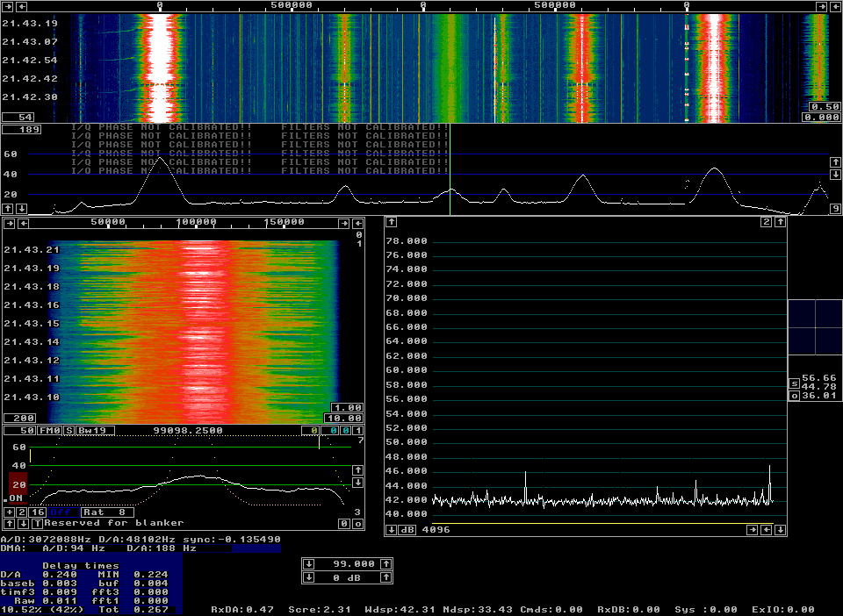Click the up arrow at the top-left of the dB graph

392,222
